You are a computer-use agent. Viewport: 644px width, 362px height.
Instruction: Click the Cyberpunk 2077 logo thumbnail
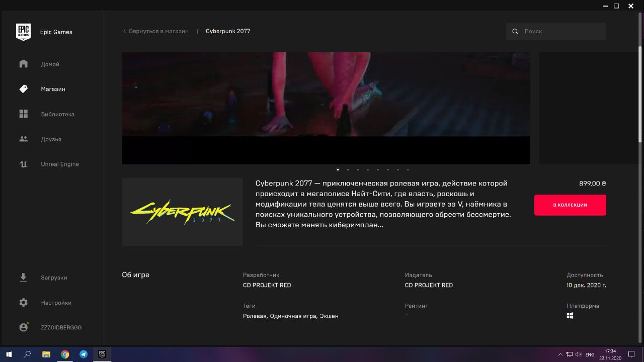tap(182, 212)
